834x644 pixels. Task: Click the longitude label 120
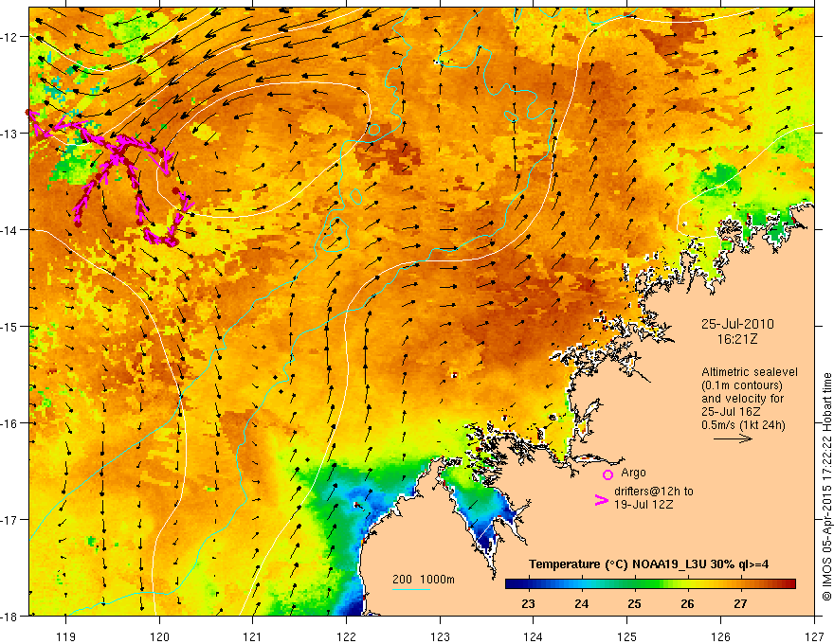(159, 636)
